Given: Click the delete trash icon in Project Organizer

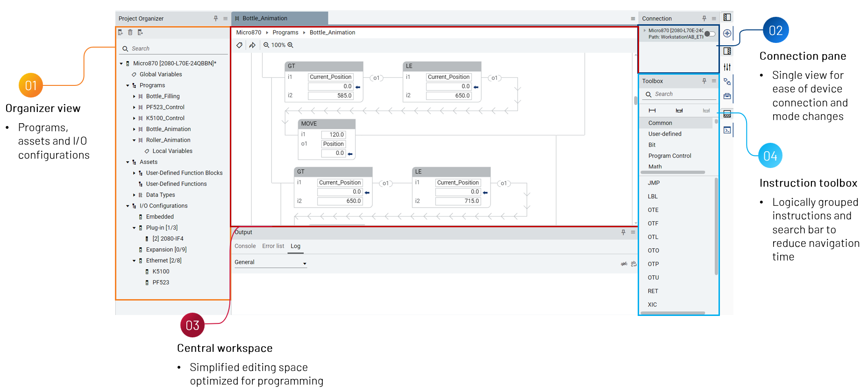Looking at the screenshot, I should [130, 32].
